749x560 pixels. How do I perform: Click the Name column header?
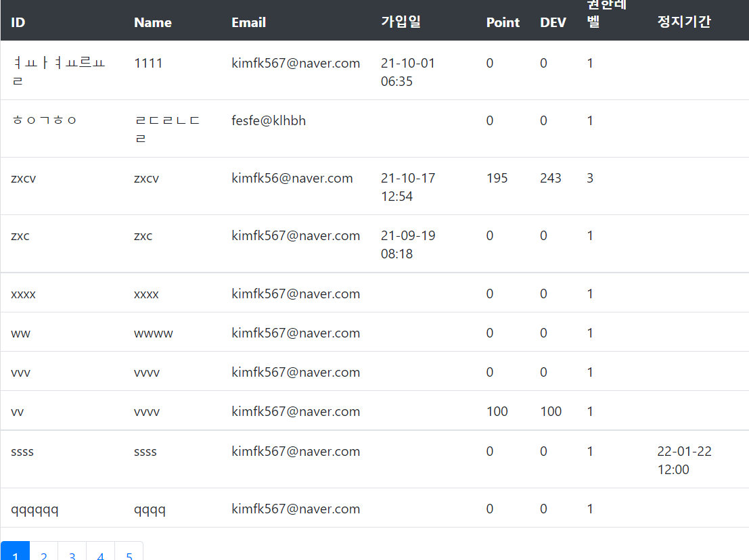point(153,22)
